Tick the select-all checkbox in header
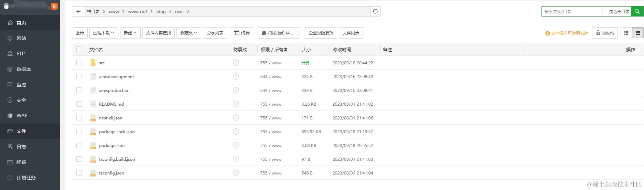This screenshot has height=190, width=644. 79,49
